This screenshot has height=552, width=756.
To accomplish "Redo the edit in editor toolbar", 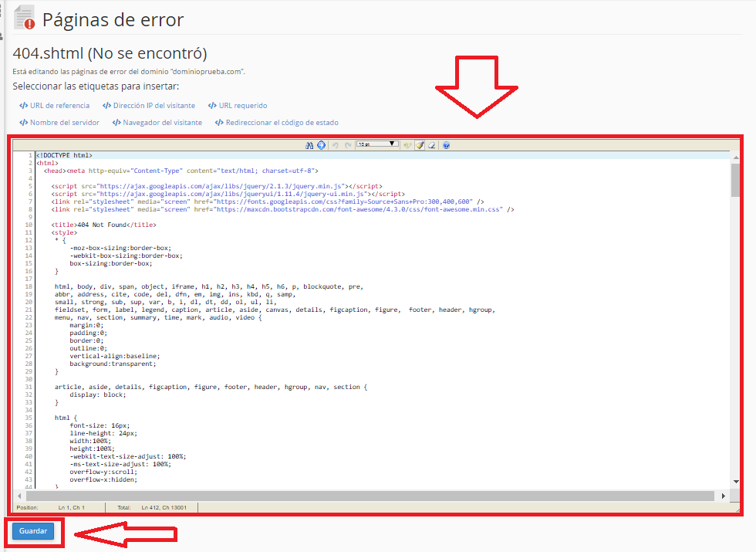I will pos(348,145).
